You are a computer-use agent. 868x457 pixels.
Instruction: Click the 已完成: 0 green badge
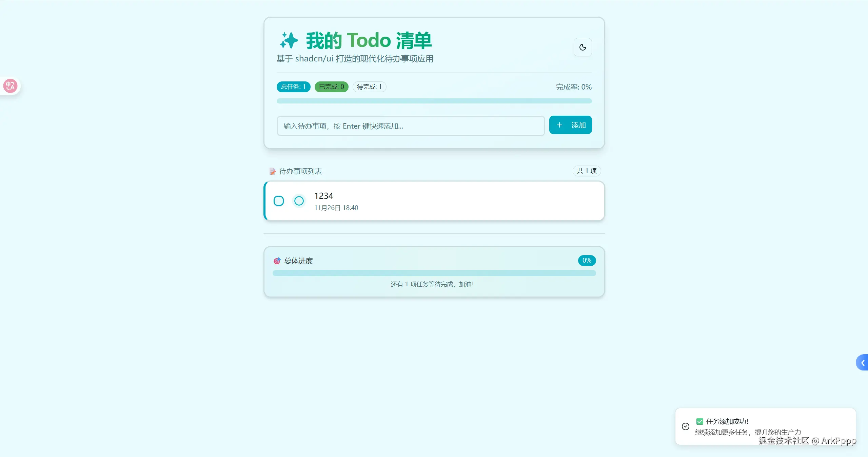(331, 87)
